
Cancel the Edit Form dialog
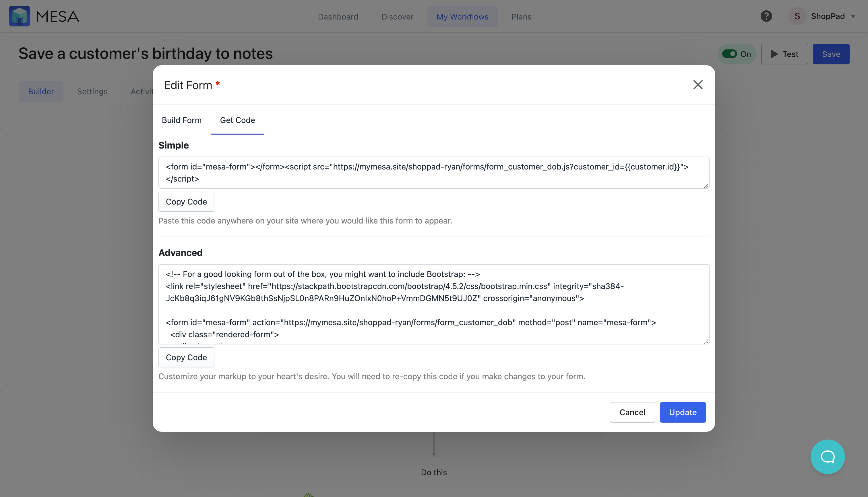(632, 412)
